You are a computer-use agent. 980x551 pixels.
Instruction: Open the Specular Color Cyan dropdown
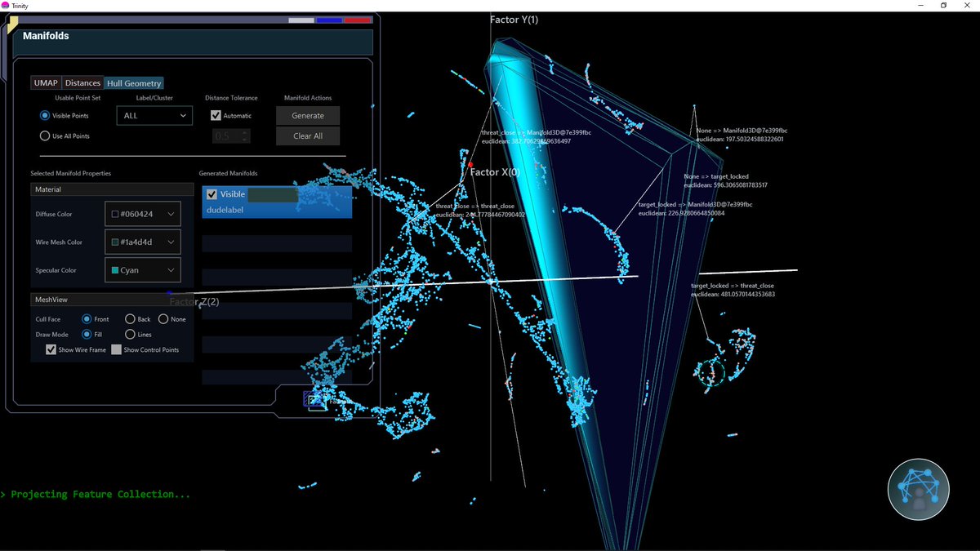coord(143,270)
